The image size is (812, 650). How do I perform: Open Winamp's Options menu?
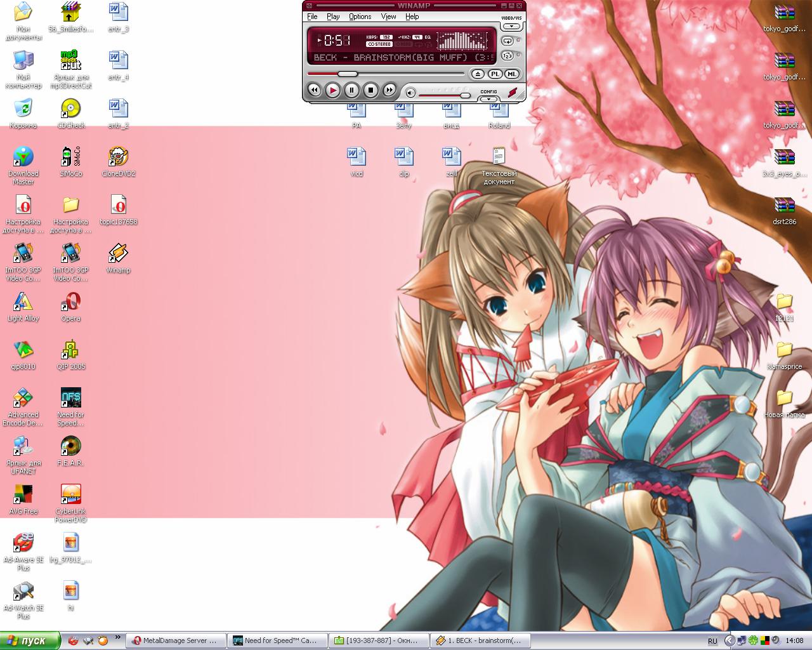point(360,17)
